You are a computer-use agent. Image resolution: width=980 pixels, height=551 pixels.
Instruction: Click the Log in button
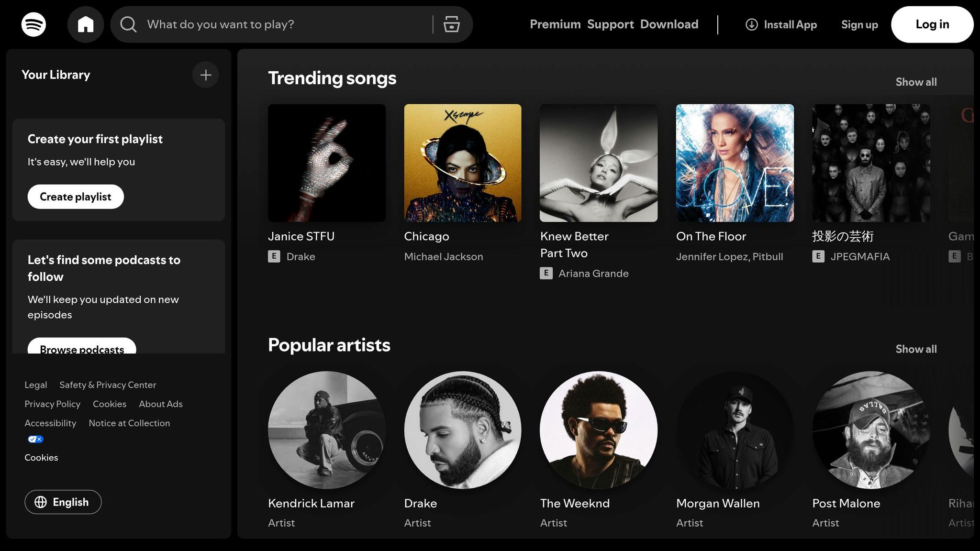[932, 24]
